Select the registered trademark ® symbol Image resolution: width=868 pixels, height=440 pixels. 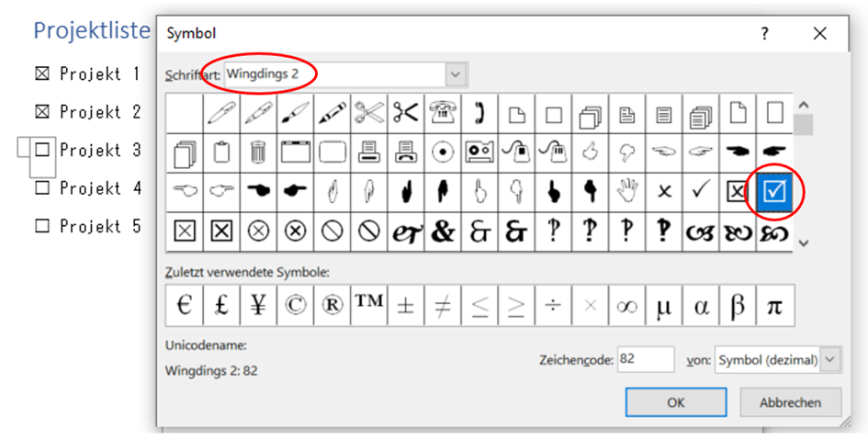click(333, 306)
